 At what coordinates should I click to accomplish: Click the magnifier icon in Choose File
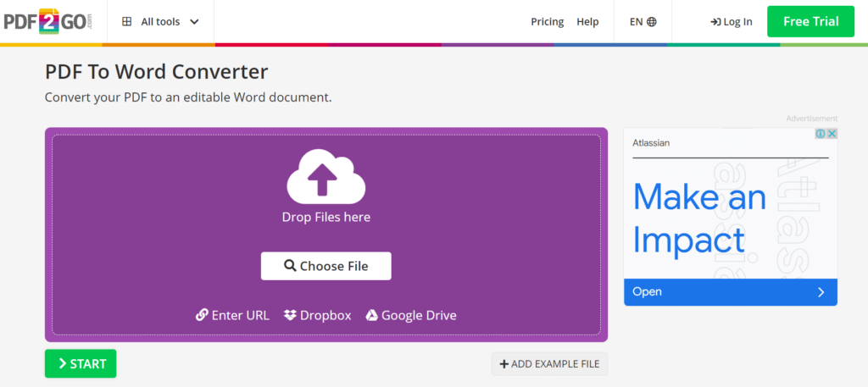290,266
